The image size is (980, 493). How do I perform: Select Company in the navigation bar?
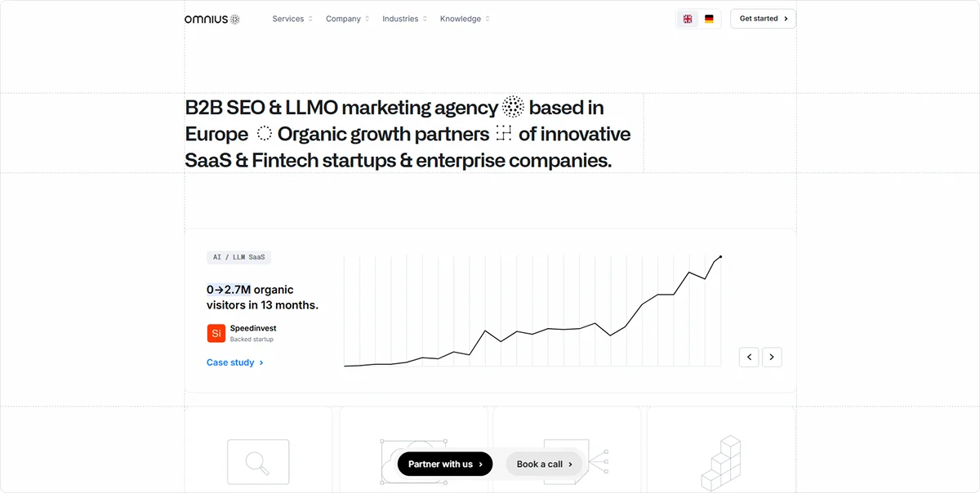tap(346, 18)
